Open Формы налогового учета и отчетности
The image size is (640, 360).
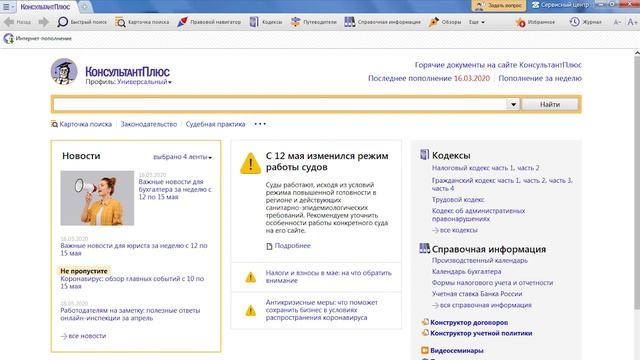point(492,282)
